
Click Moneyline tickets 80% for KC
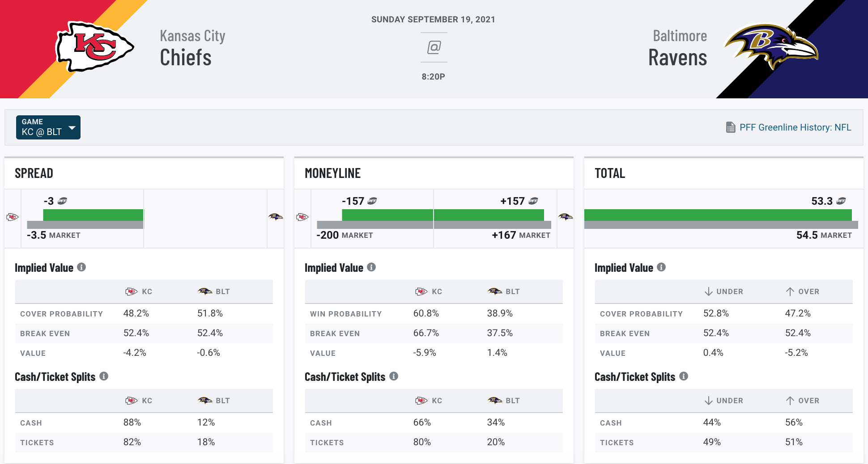pyautogui.click(x=422, y=442)
